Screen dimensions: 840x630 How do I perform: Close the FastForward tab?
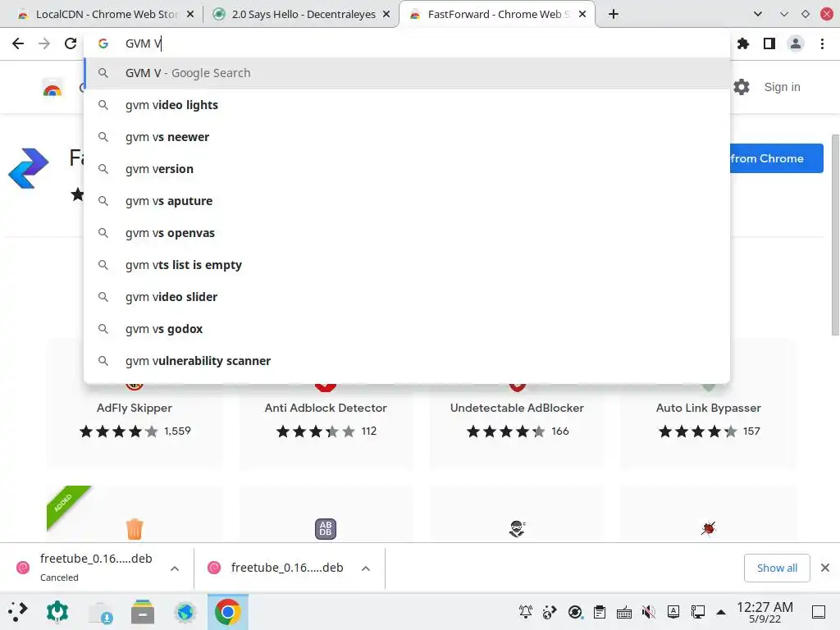tap(582, 15)
